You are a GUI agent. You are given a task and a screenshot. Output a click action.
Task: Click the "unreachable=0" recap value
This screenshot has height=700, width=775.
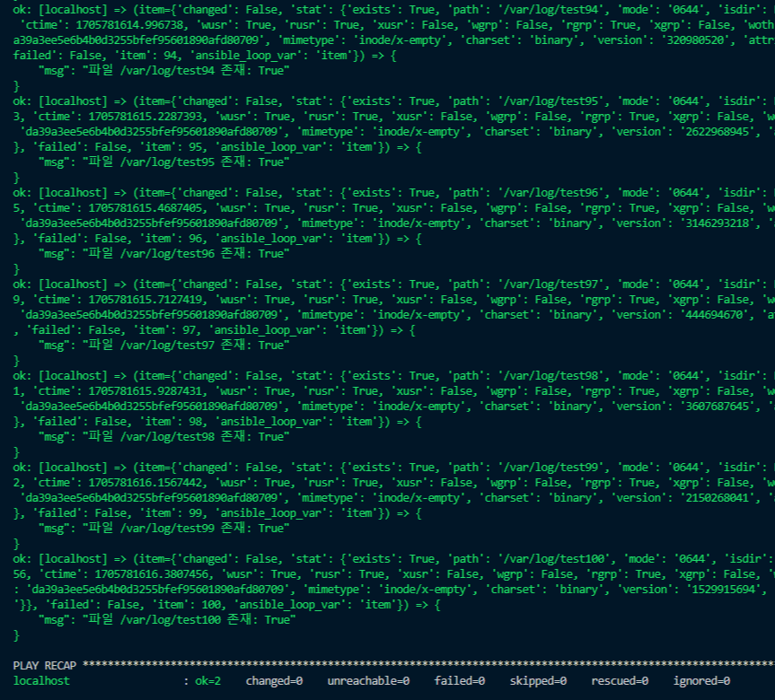(x=368, y=681)
